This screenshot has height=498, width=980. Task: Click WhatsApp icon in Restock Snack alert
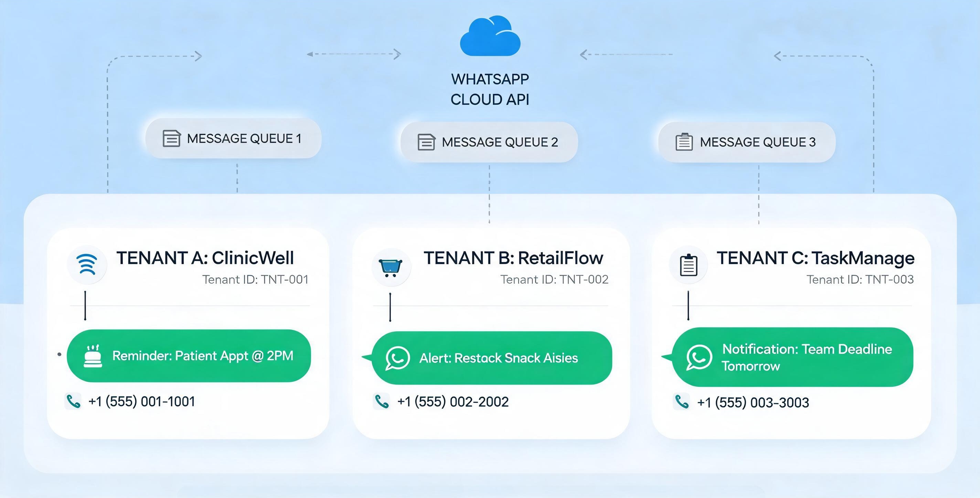[x=397, y=358]
